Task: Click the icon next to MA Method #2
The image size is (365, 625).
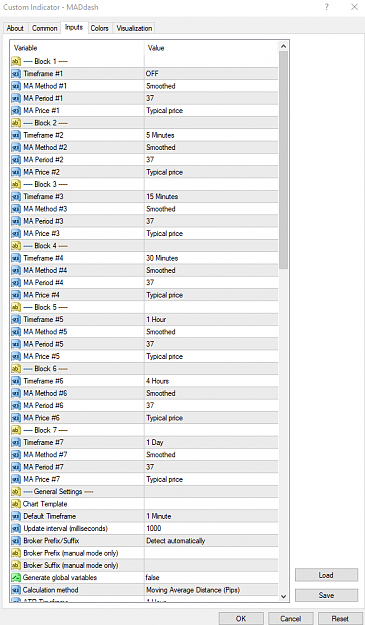Action: coord(16,147)
